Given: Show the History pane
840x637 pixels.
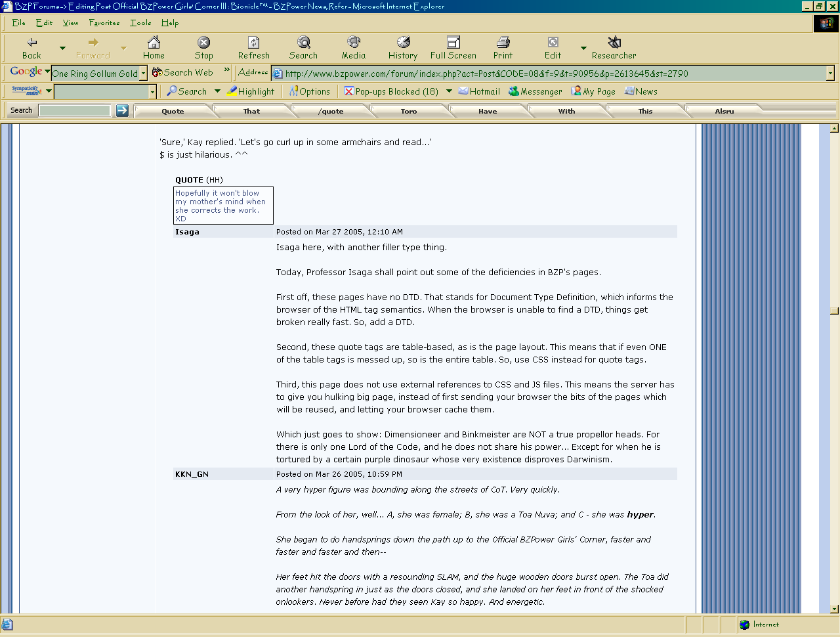Looking at the screenshot, I should (x=403, y=43).
